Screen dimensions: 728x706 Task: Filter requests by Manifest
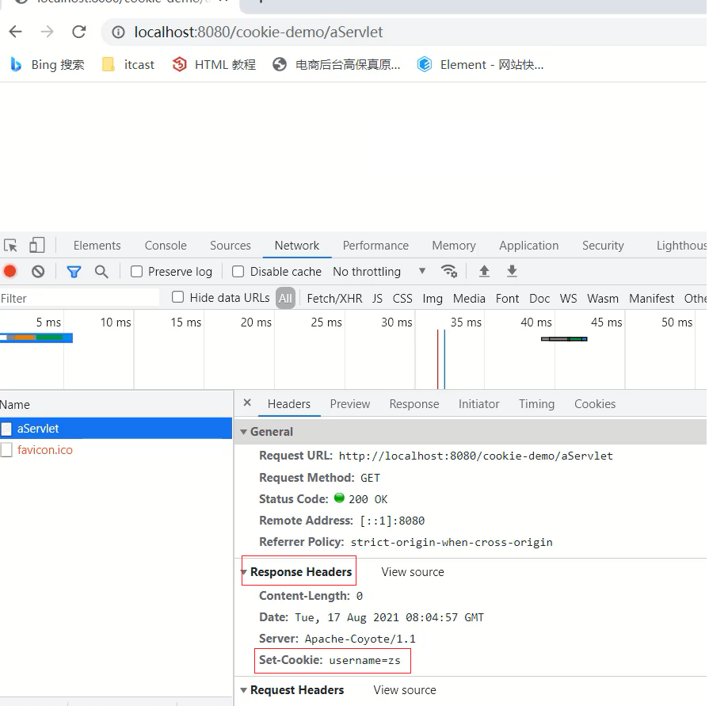[x=651, y=298]
